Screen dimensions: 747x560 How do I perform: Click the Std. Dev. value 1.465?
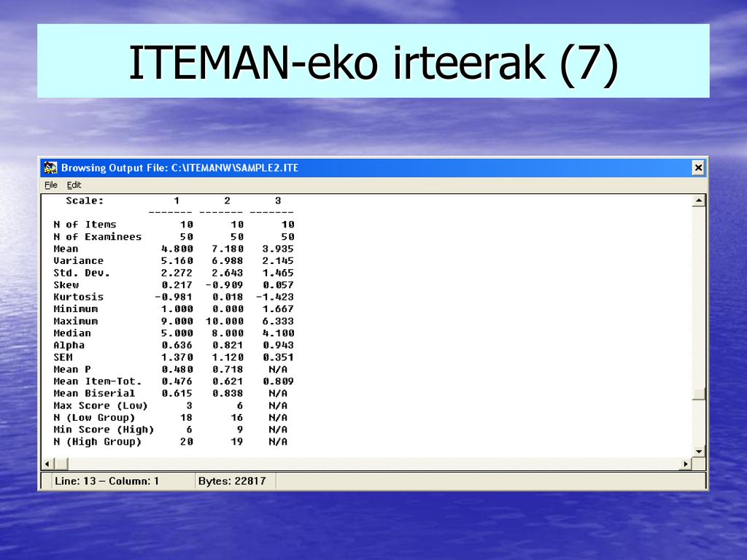pos(278,273)
